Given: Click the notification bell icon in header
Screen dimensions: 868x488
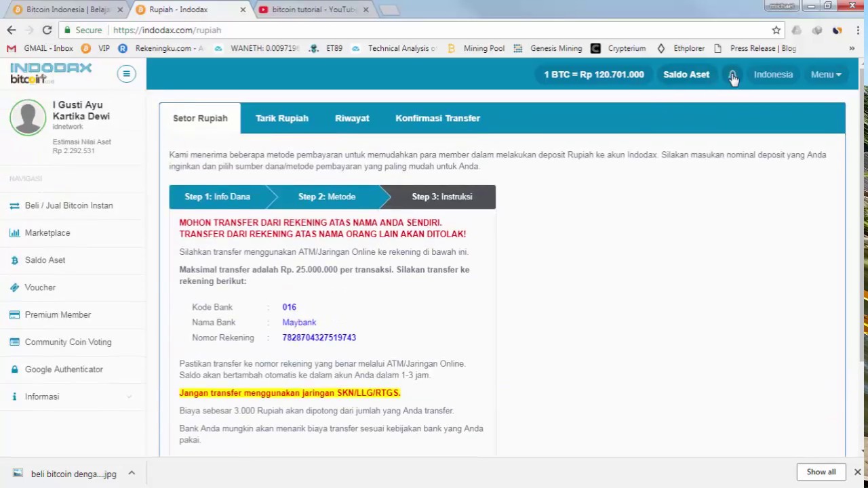Looking at the screenshot, I should click(732, 75).
